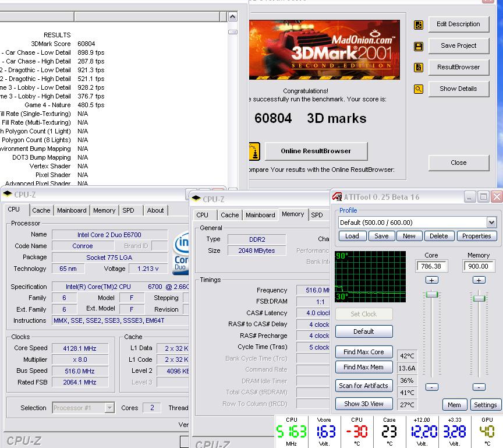This screenshot has width=503, height=448.
Task: Click the ResultBrowser icon
Action: click(419, 68)
